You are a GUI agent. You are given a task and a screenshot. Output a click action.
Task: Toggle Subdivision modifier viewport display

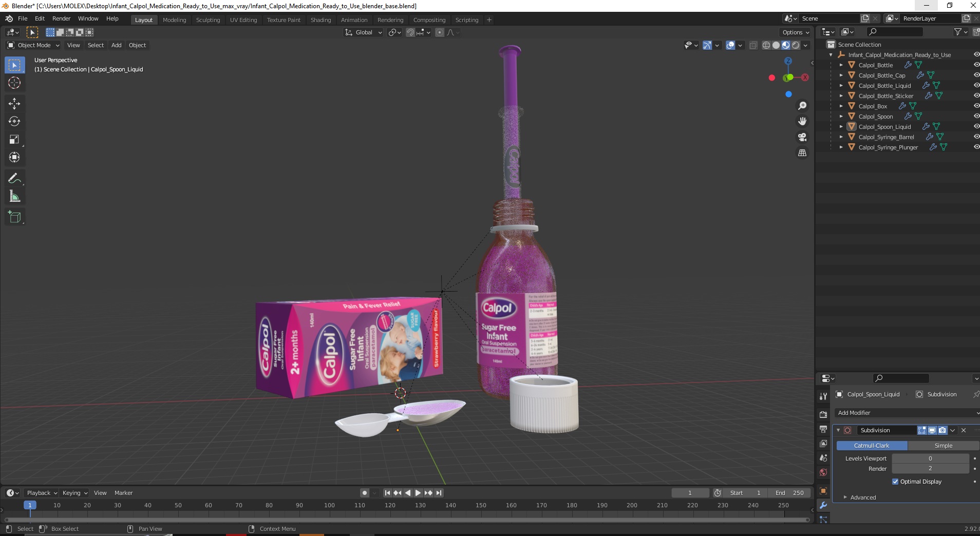pos(932,430)
